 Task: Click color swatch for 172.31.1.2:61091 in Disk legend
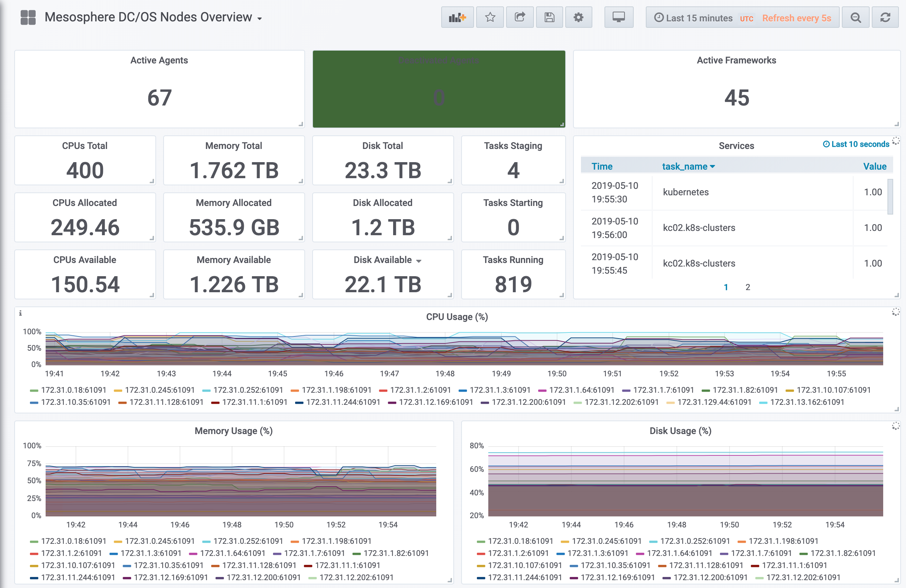pyautogui.click(x=481, y=554)
